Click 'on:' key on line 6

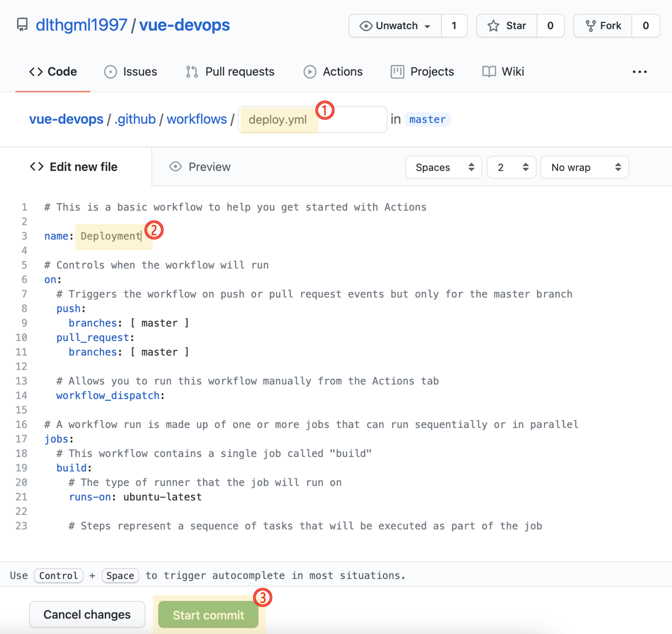click(53, 280)
